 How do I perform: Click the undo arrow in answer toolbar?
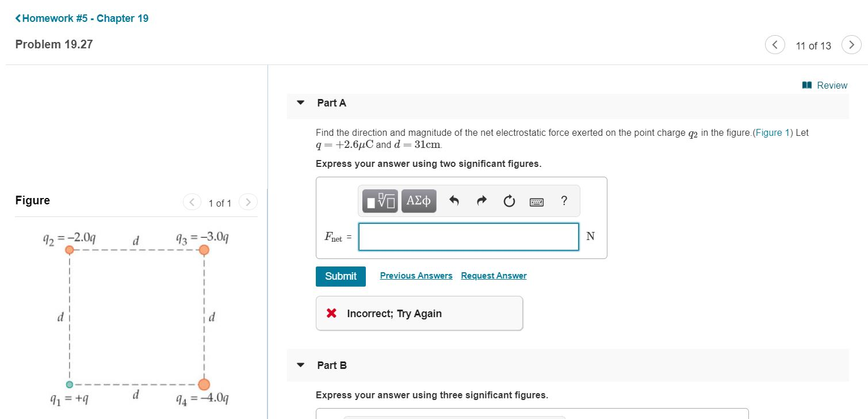pos(454,201)
